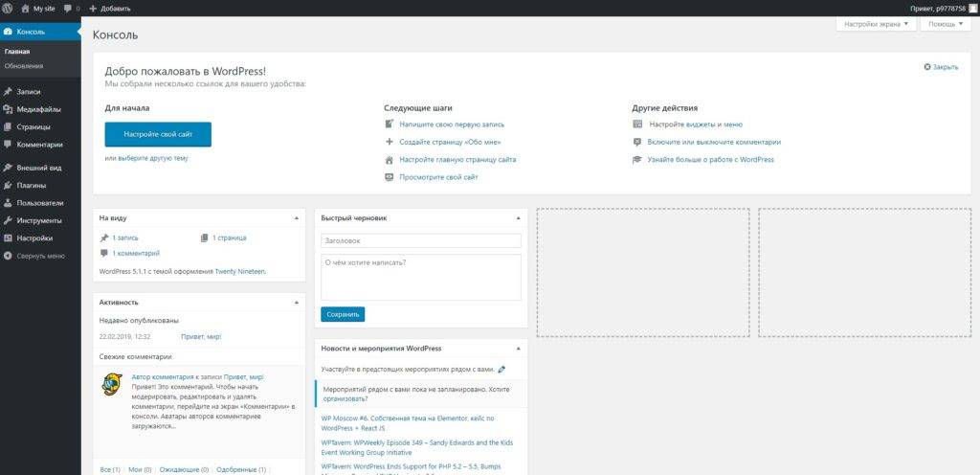Collapse the Быстрый черновик widget
The height and width of the screenshot is (475, 980).
tap(518, 218)
